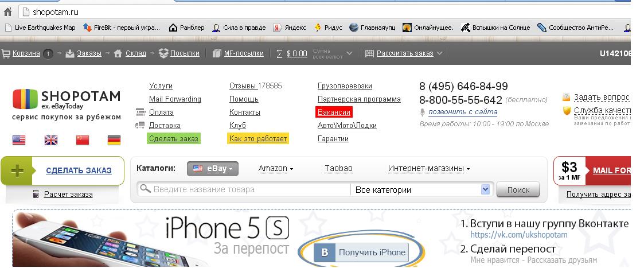This screenshot has width=644, height=268.
Task: Click the green Сделать заказ highlighted link
Action: [173, 138]
